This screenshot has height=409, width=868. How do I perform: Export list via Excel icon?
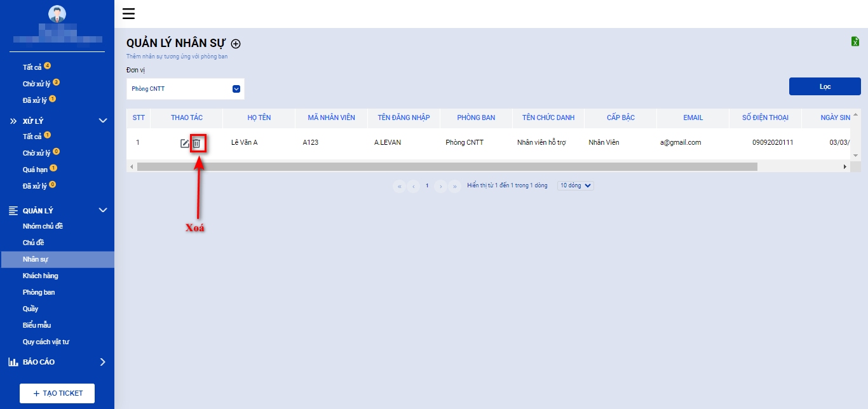pos(855,41)
